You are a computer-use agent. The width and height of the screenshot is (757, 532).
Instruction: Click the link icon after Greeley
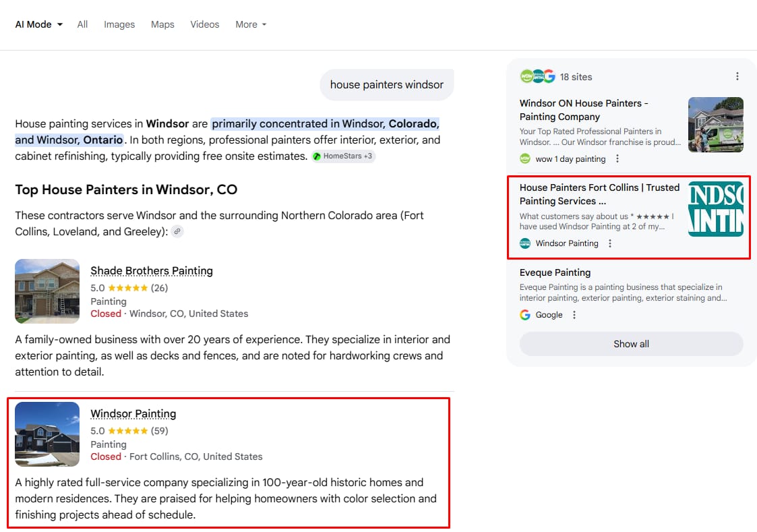177,232
